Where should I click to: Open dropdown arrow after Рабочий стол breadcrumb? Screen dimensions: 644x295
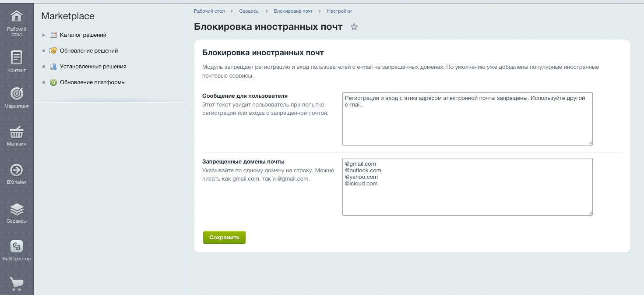point(232,11)
